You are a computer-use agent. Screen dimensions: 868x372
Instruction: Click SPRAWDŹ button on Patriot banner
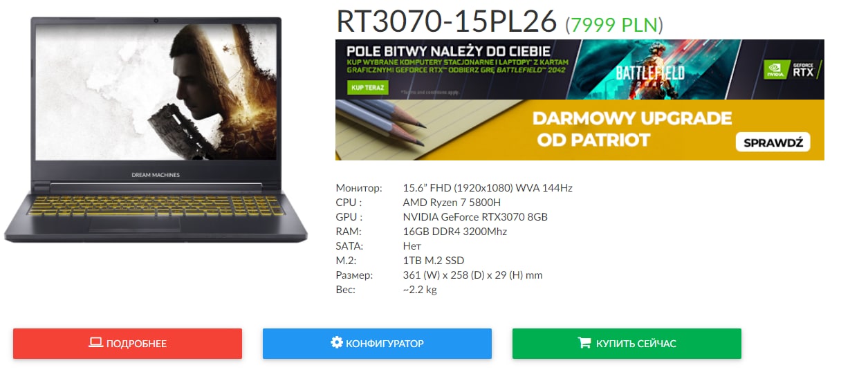(773, 142)
